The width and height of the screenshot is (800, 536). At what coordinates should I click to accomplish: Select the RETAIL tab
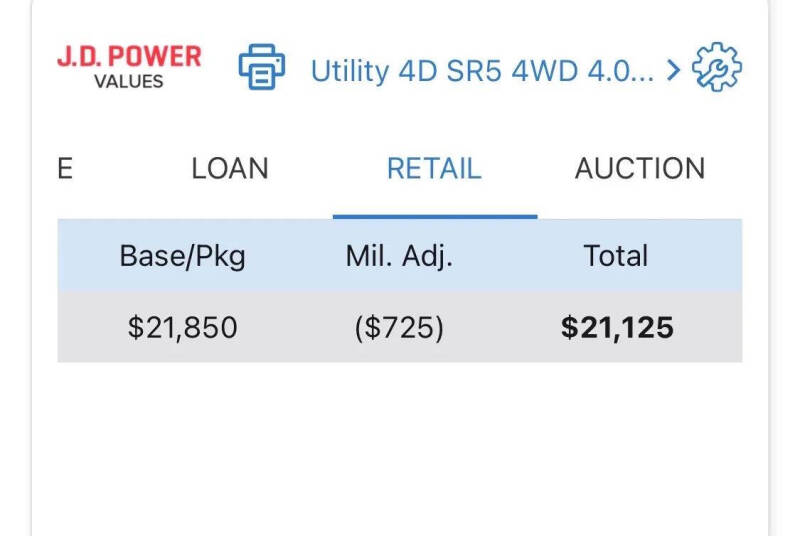(434, 168)
